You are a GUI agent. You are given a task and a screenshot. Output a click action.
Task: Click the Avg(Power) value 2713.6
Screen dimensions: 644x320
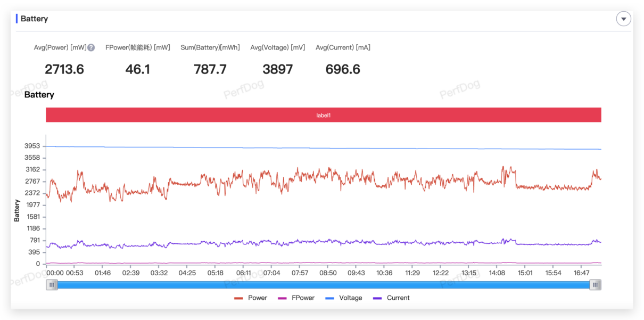coord(64,69)
